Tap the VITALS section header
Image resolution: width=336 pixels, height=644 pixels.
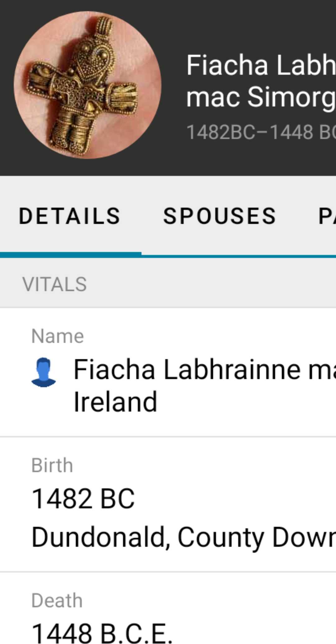(54, 284)
